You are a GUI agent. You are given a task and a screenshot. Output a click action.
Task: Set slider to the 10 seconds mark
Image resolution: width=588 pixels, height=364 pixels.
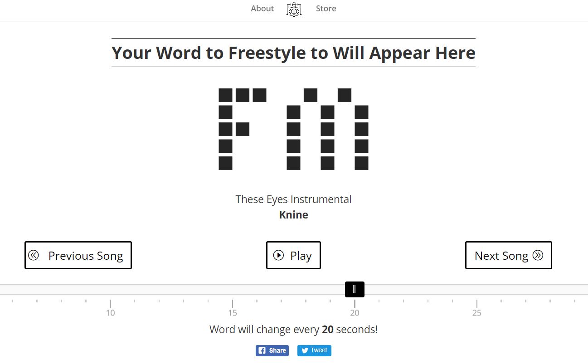click(x=110, y=290)
